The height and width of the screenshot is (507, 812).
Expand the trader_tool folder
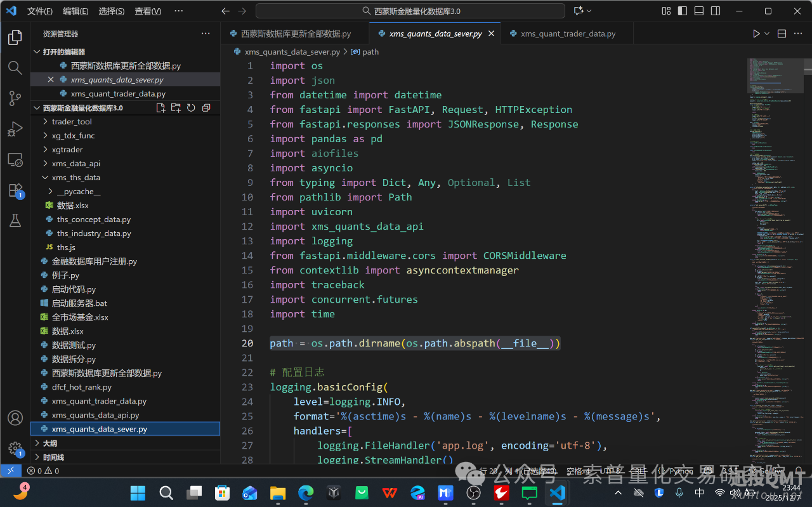point(72,122)
